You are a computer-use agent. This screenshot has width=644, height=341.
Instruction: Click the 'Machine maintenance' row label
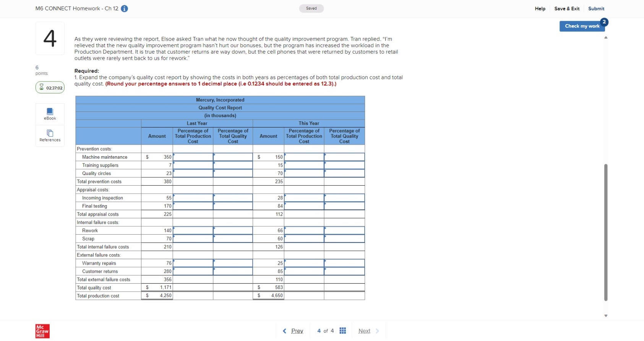coord(105,157)
